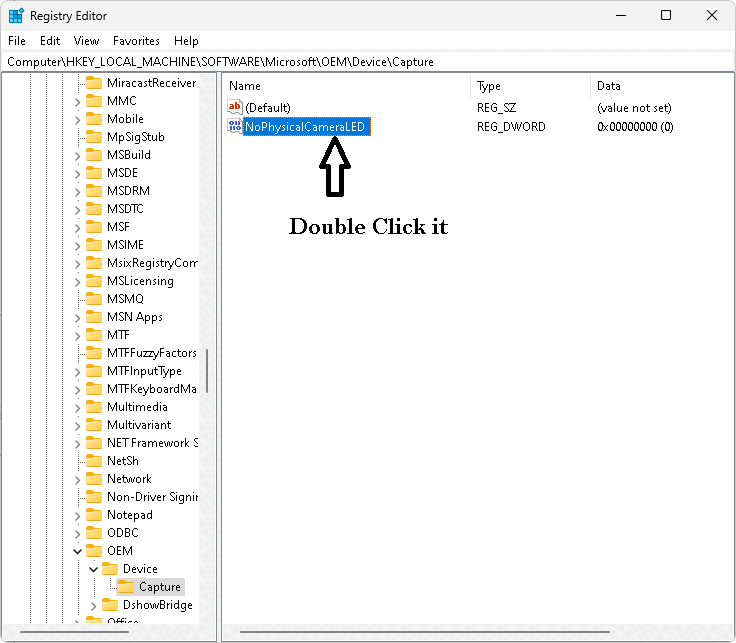
Task: Click the registry path address bar
Action: (368, 62)
